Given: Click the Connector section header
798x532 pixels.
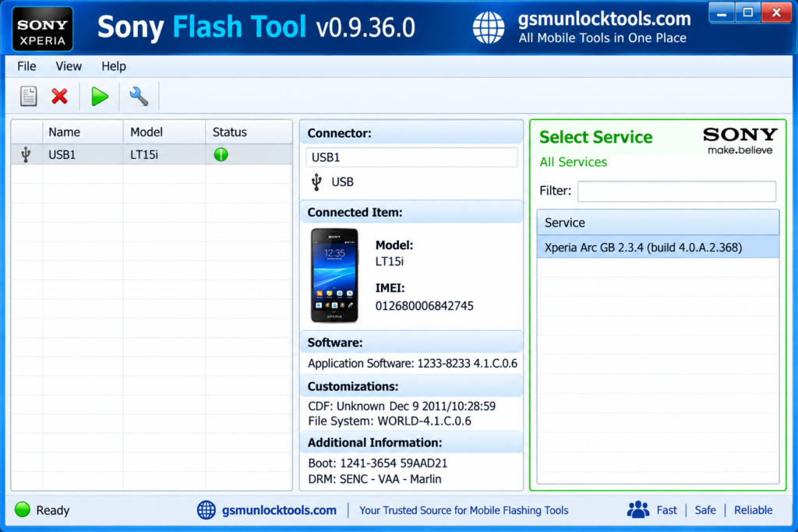Looking at the screenshot, I should click(411, 132).
